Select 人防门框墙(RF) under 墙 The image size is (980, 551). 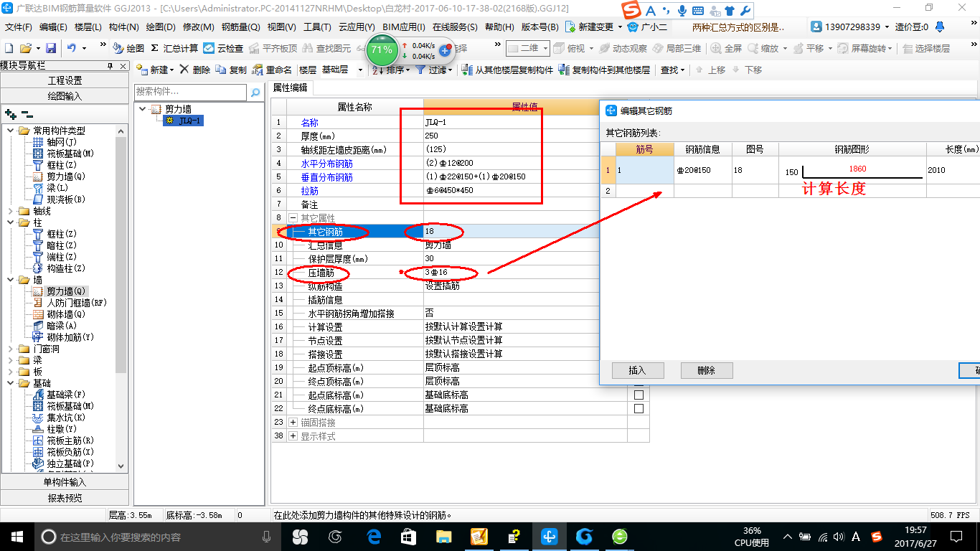[70, 303]
